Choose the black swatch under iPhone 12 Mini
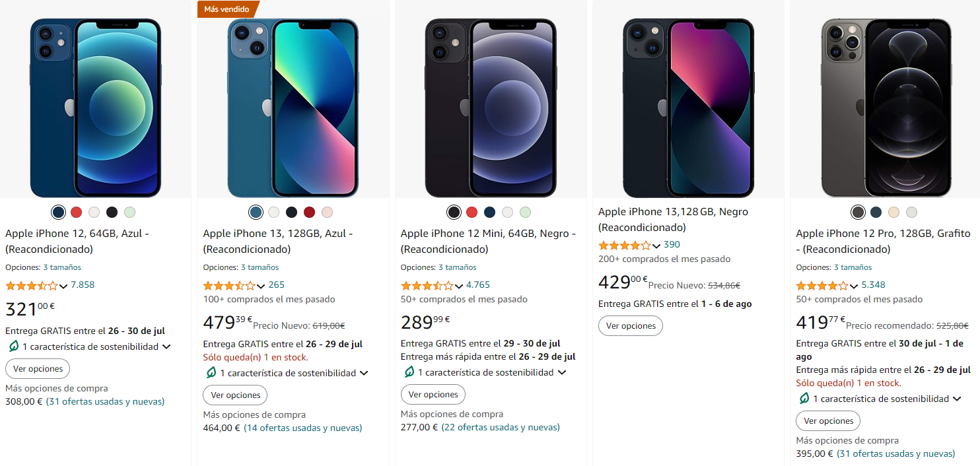 pos(454,212)
